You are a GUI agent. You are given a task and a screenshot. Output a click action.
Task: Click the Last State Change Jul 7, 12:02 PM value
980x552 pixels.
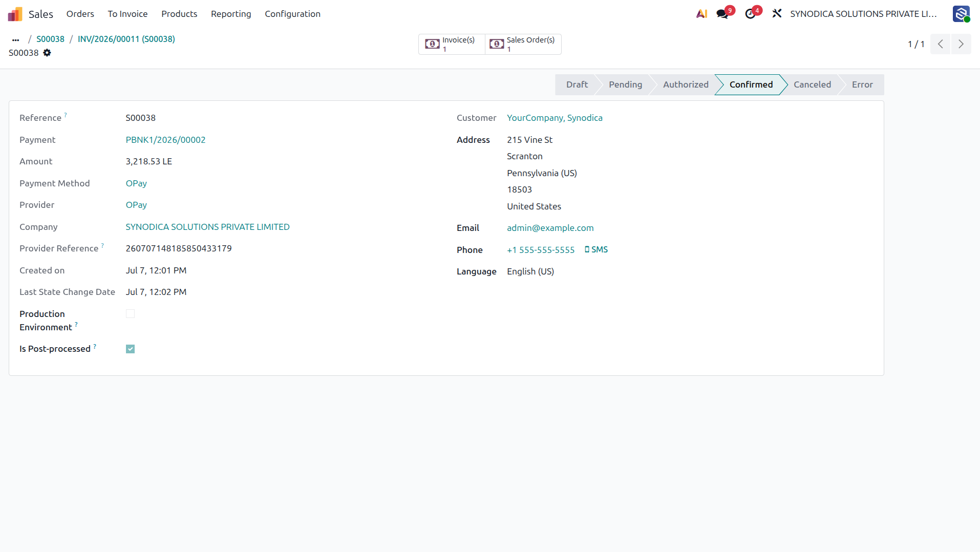point(156,292)
